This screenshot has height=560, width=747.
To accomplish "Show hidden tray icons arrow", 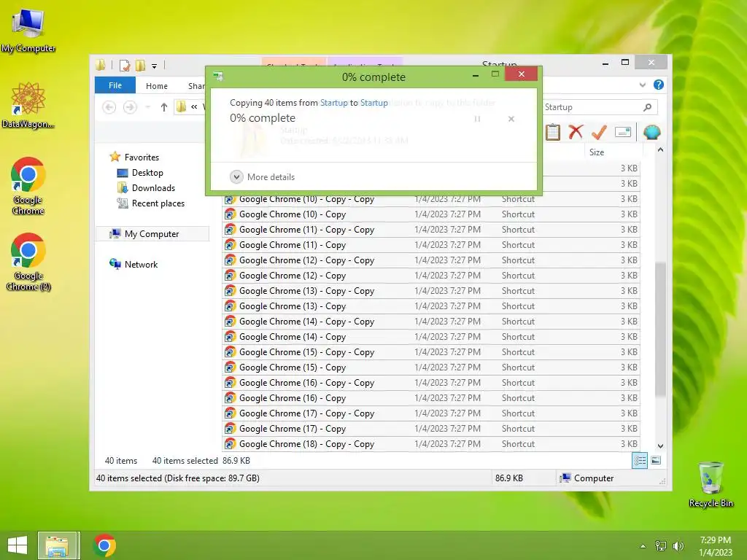I will (x=643, y=546).
